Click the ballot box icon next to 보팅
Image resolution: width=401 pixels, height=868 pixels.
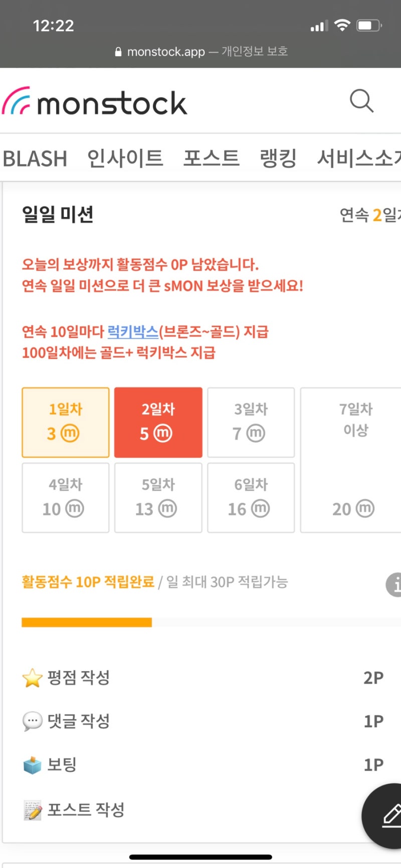[31, 763]
